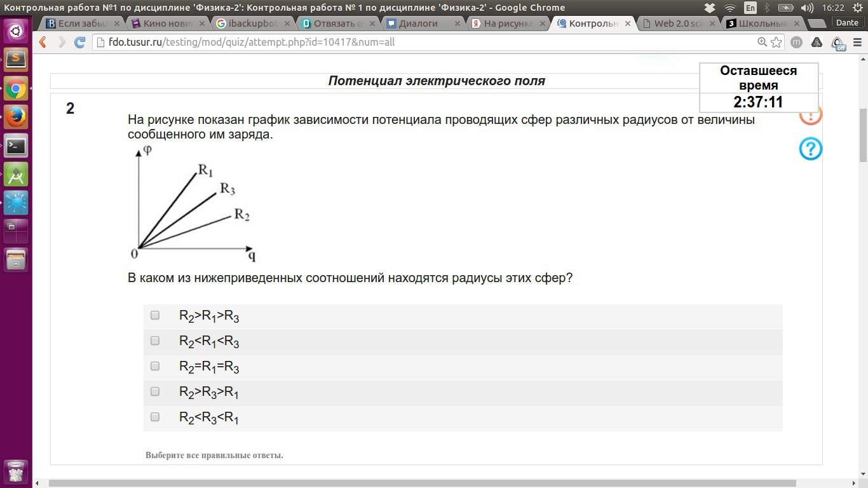The width and height of the screenshot is (868, 488).
Task: Open the Wi-Fi network indicator
Action: click(x=730, y=8)
